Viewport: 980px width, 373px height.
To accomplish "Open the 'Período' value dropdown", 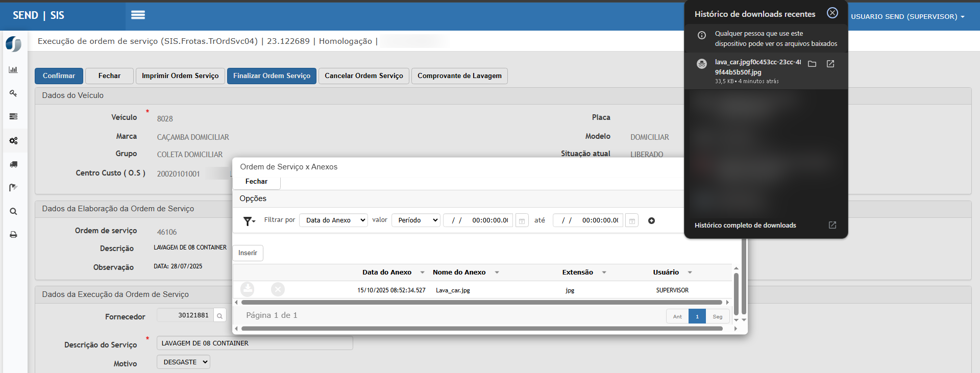I will coord(415,220).
